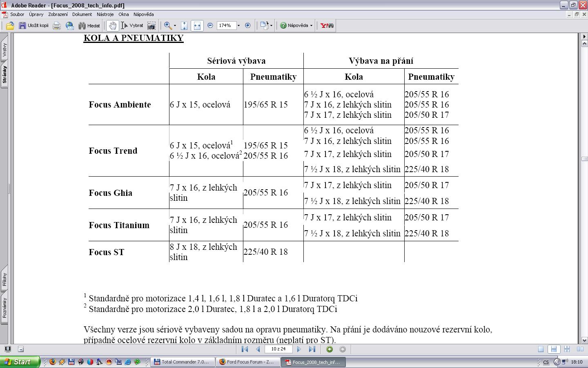This screenshot has height=368, width=588.
Task: Enable Continuous page layout
Action: pos(554,349)
